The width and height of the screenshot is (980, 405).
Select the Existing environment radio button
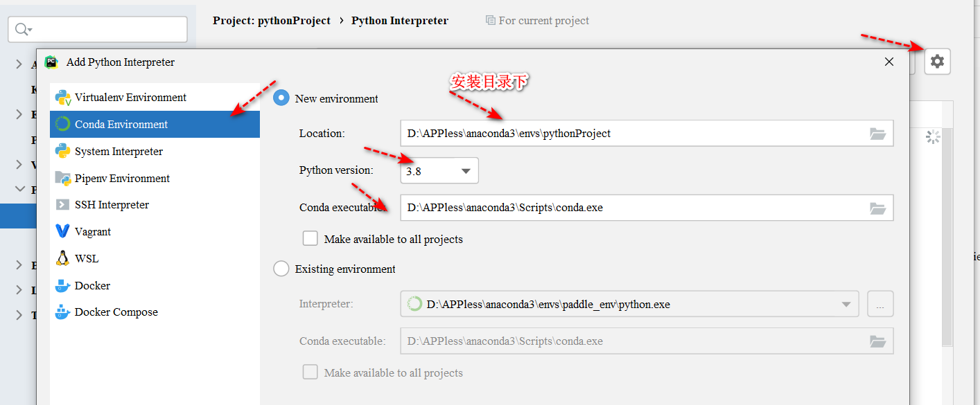[281, 269]
